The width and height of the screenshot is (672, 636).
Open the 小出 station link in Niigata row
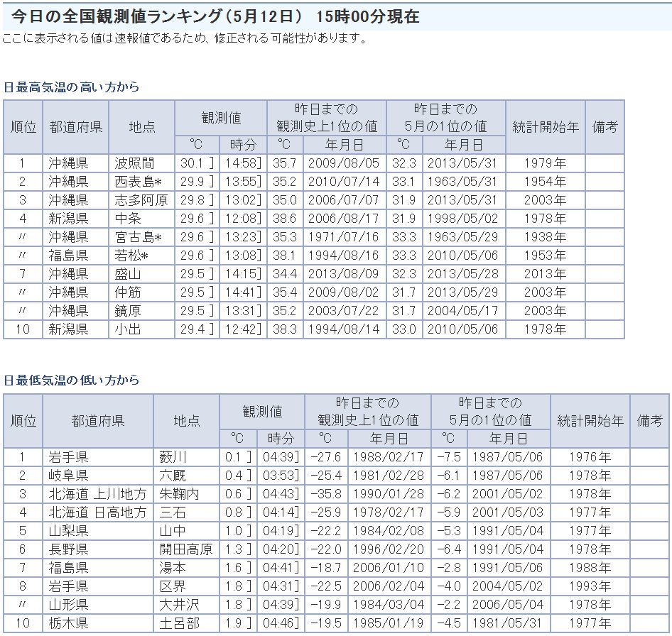[x=128, y=329]
